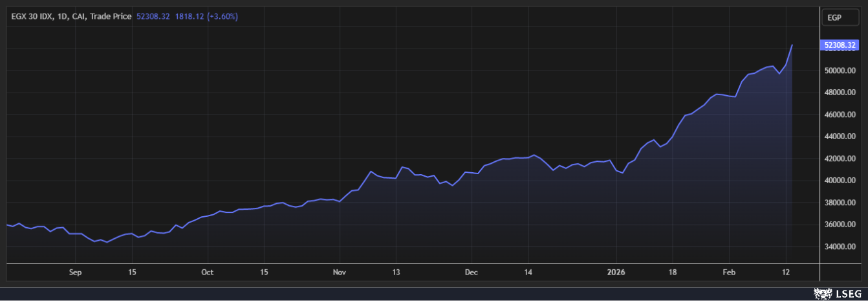Select the current price label 52308.32 on axis
The image size is (868, 301).
[x=839, y=45]
